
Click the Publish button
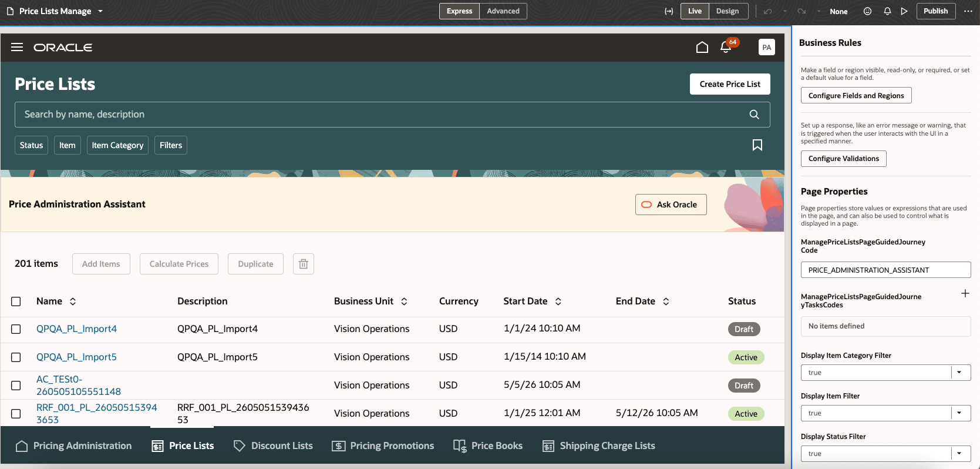coord(935,11)
